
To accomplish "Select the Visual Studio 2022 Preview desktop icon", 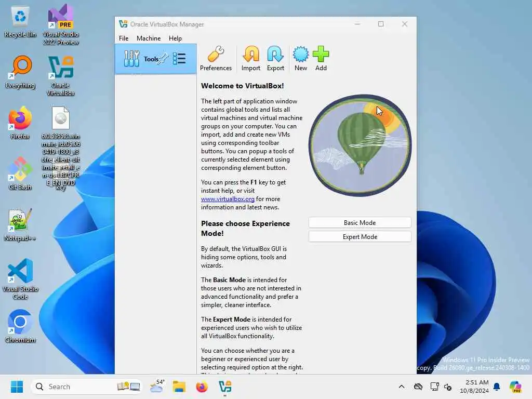I will click(x=60, y=25).
